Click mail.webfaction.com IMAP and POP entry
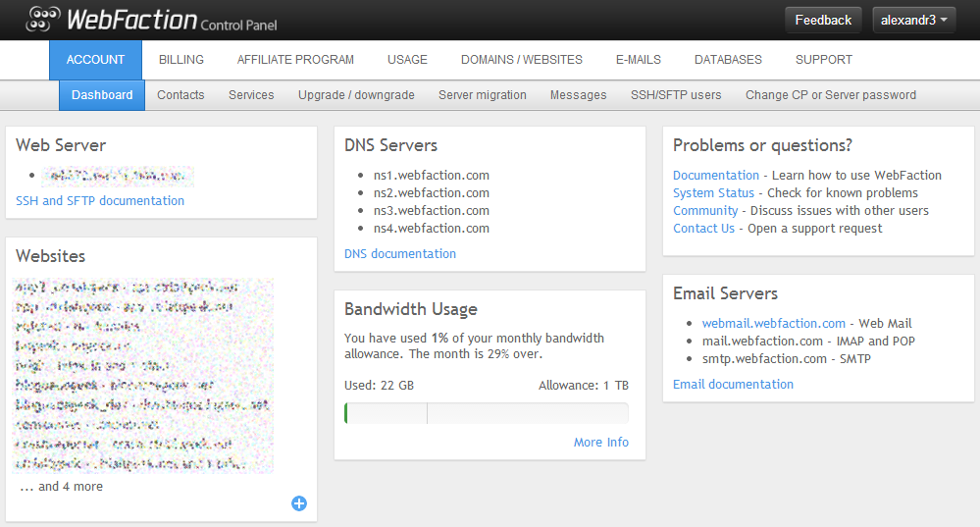Screen dimensions: 980x527 click(x=808, y=341)
